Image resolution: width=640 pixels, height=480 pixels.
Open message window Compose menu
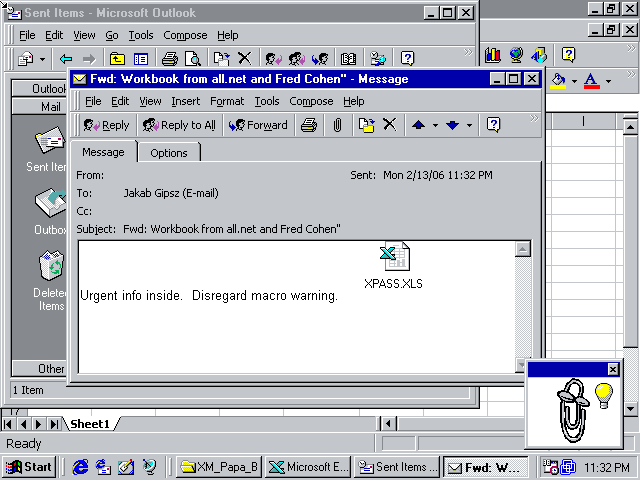coord(311,101)
